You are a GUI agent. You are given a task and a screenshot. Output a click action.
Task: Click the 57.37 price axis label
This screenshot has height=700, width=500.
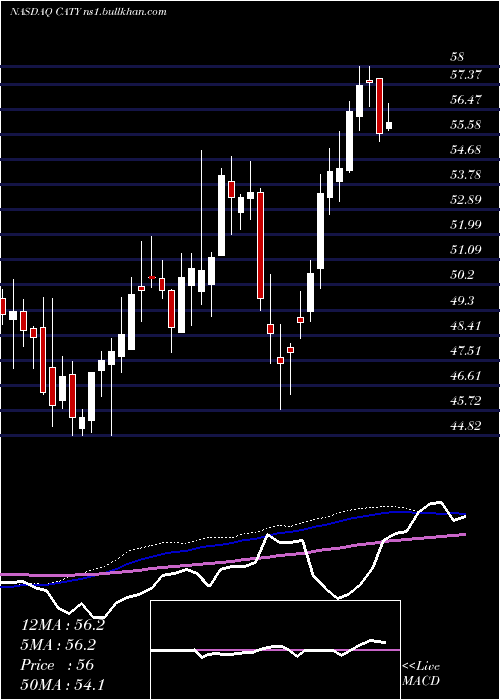pos(466,75)
